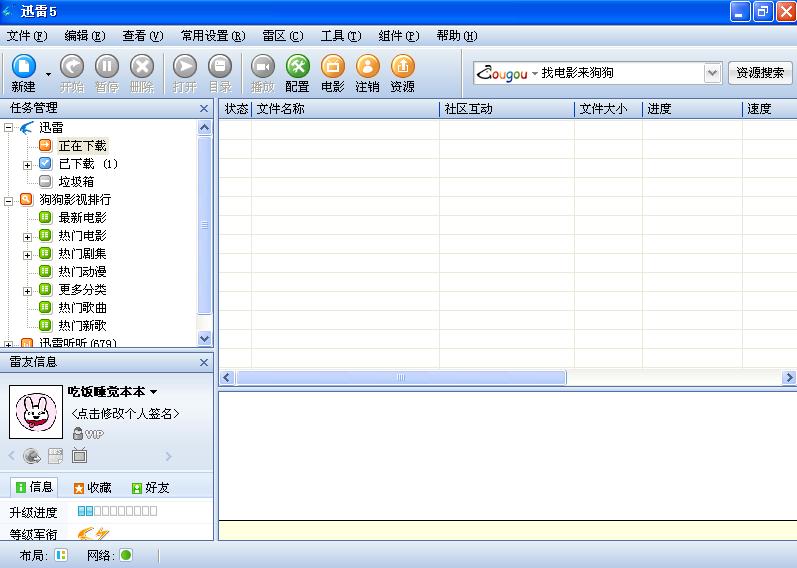Click the task list horizontal scrollbar thumb

pyautogui.click(x=401, y=377)
